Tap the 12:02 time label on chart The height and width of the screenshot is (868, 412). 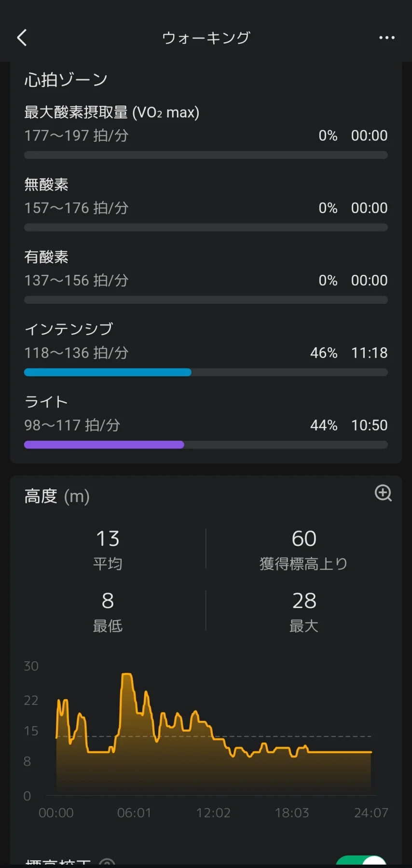pyautogui.click(x=213, y=813)
